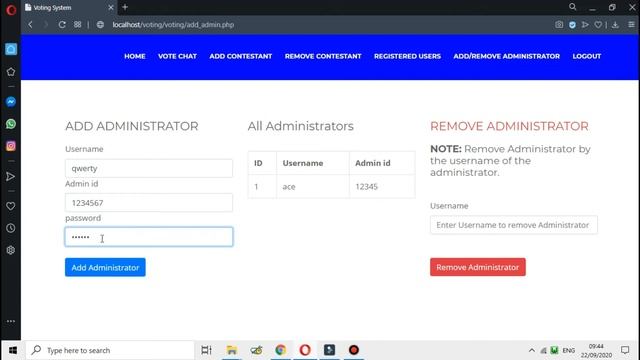
Task: Open REMOVE CONTESTANT page
Action: (x=323, y=56)
